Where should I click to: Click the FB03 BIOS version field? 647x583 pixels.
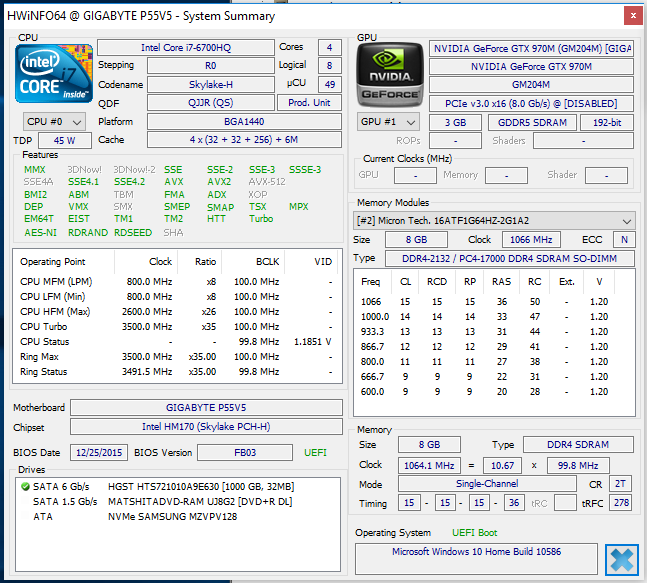pyautogui.click(x=245, y=453)
